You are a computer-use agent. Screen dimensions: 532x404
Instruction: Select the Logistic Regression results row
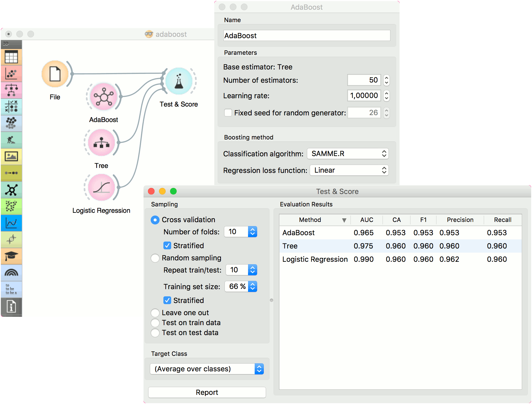pos(400,259)
